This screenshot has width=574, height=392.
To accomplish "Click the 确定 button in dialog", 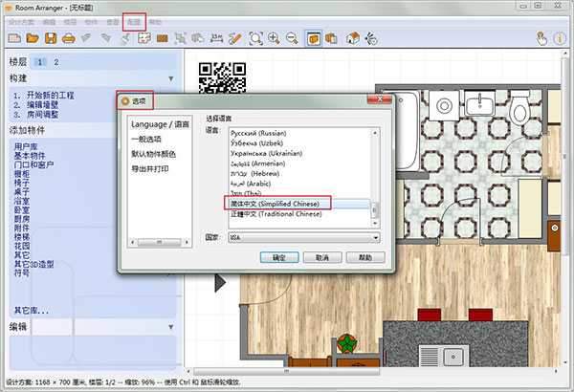I will tap(278, 258).
